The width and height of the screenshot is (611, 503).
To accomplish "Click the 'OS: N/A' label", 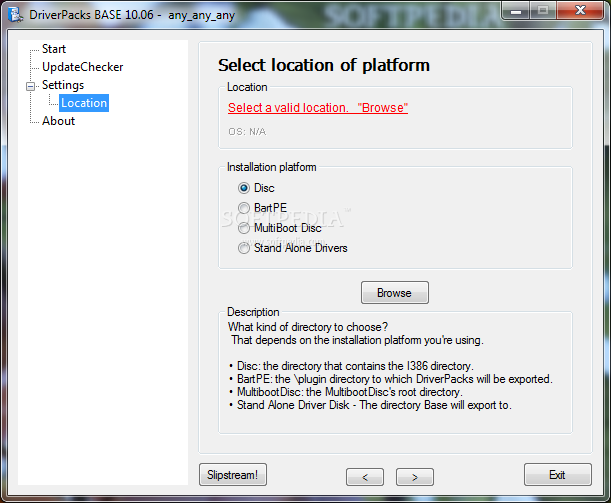I will point(247,132).
